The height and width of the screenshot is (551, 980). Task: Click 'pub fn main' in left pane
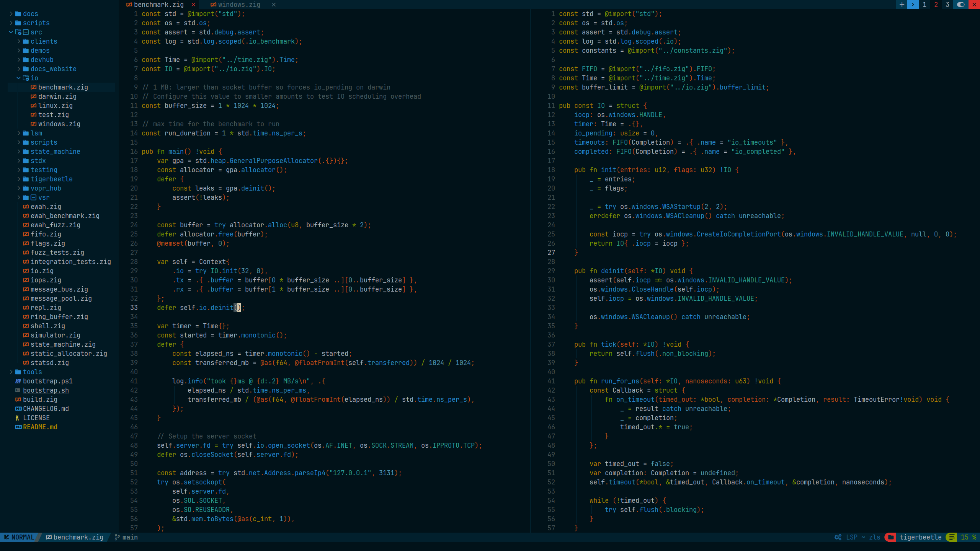pos(163,152)
